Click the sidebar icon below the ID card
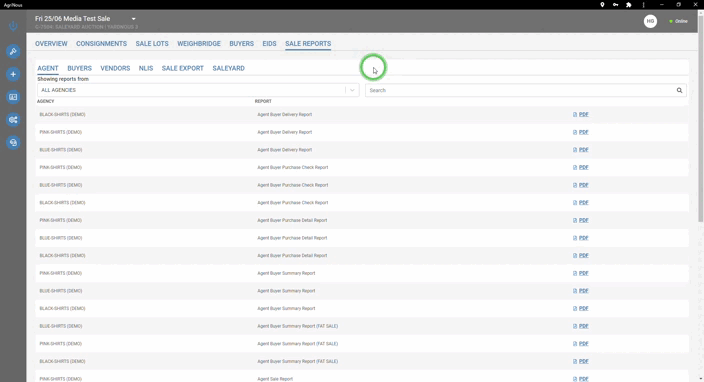 click(13, 120)
